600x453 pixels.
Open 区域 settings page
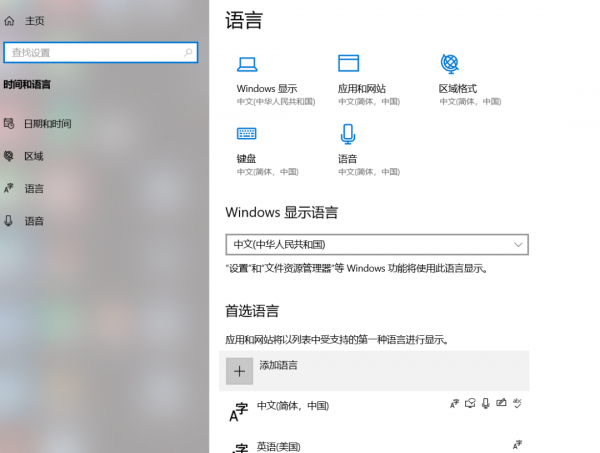tap(34, 156)
